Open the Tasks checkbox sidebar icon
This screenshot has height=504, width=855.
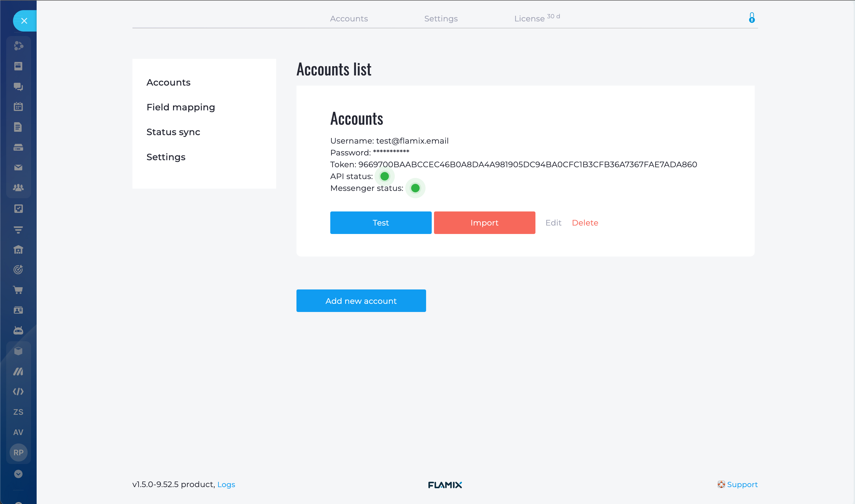coord(18,209)
